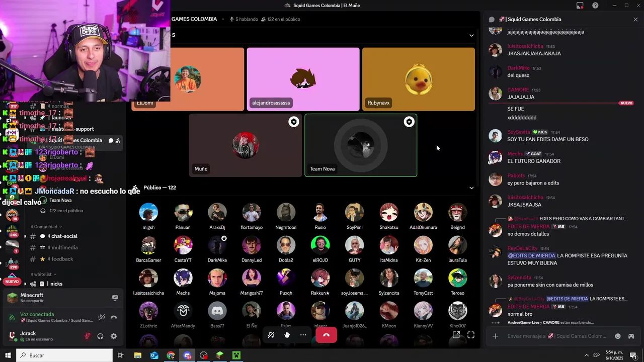Click audience member AraxxDj avatar
The height and width of the screenshot is (362, 644).
pyautogui.click(x=217, y=212)
